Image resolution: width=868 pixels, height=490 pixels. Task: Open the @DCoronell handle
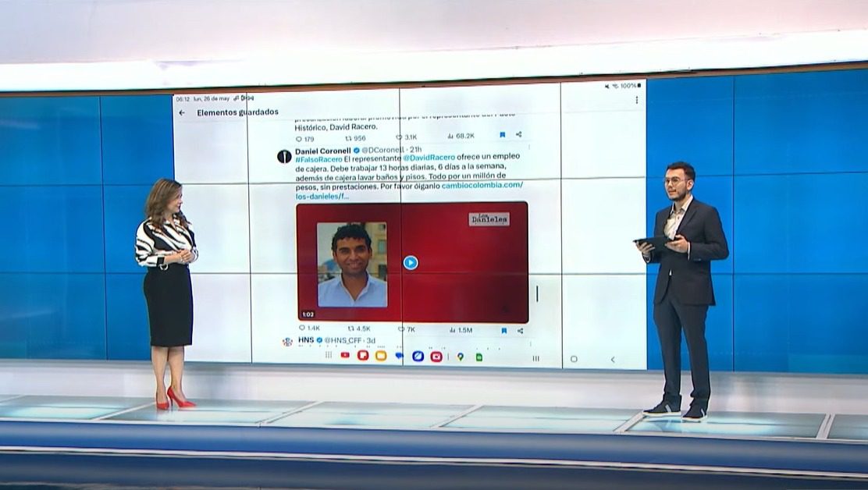(383, 150)
